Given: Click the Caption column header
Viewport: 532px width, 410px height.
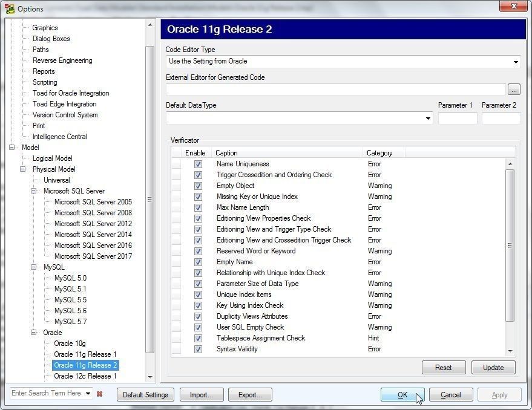Looking at the screenshot, I should 287,153.
